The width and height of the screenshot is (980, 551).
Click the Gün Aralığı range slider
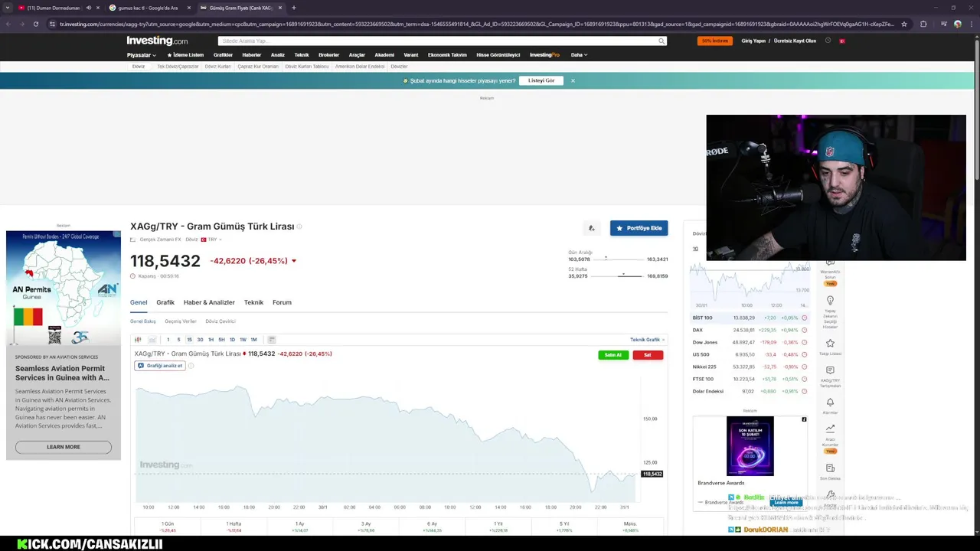coord(619,259)
